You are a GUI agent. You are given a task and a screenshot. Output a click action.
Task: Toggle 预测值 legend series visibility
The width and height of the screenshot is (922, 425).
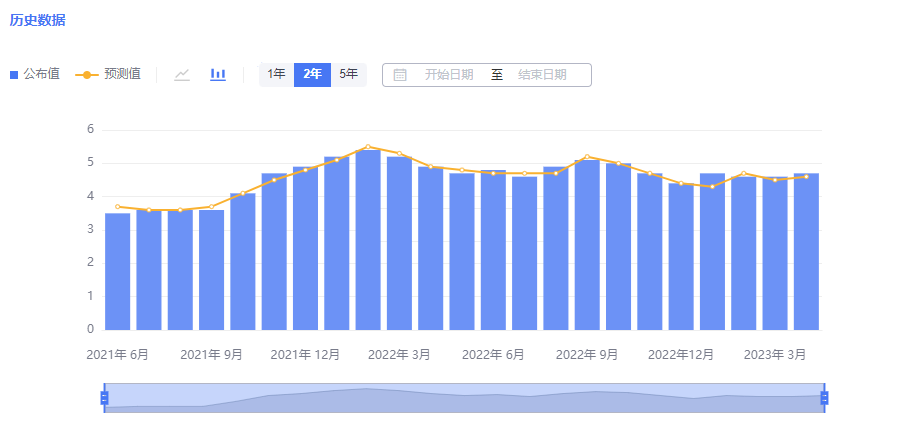(x=108, y=74)
